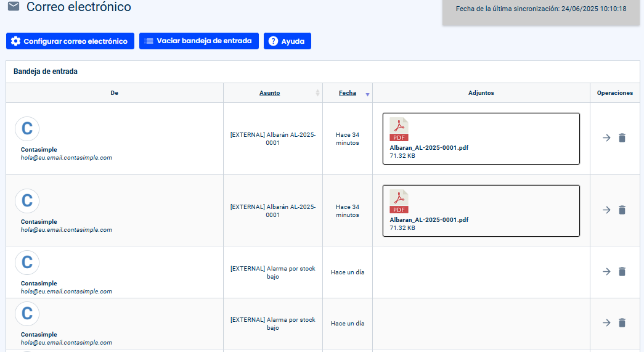Select the first Alarma por stock bajo subject
Image resolution: width=644 pixels, height=352 pixels.
[273, 272]
